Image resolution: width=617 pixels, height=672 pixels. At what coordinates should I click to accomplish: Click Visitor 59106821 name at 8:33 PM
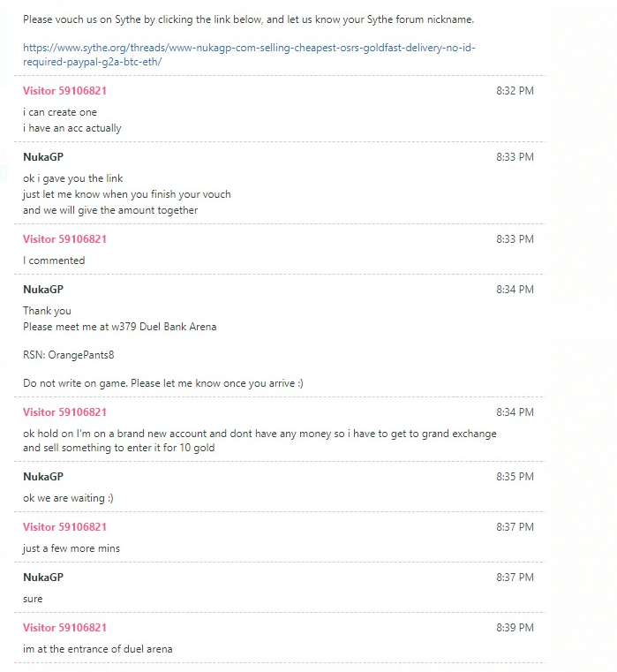(64, 238)
